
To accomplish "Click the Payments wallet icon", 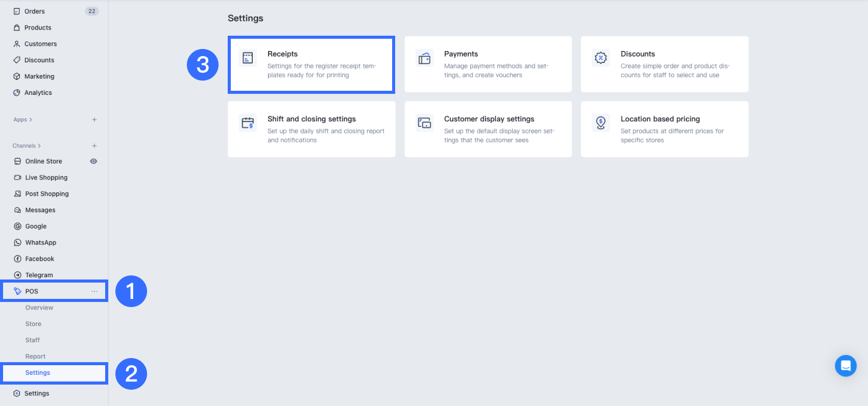I will [x=424, y=58].
